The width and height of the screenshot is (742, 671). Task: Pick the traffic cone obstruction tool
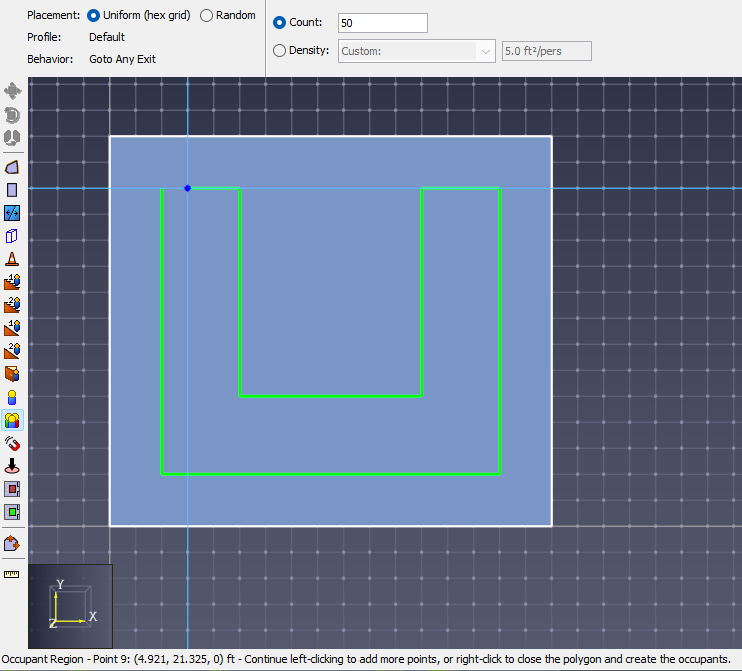click(x=12, y=259)
